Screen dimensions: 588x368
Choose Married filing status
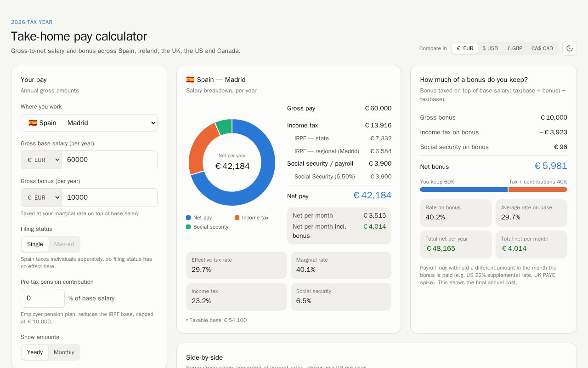(64, 244)
